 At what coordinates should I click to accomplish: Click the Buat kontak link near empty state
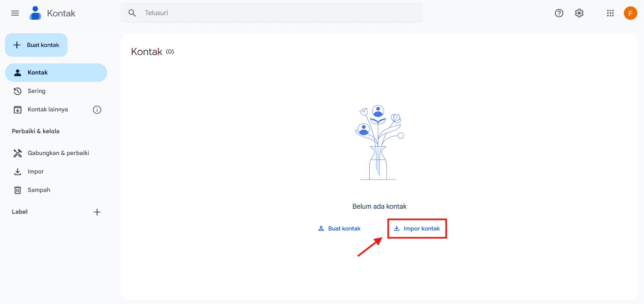pos(339,229)
